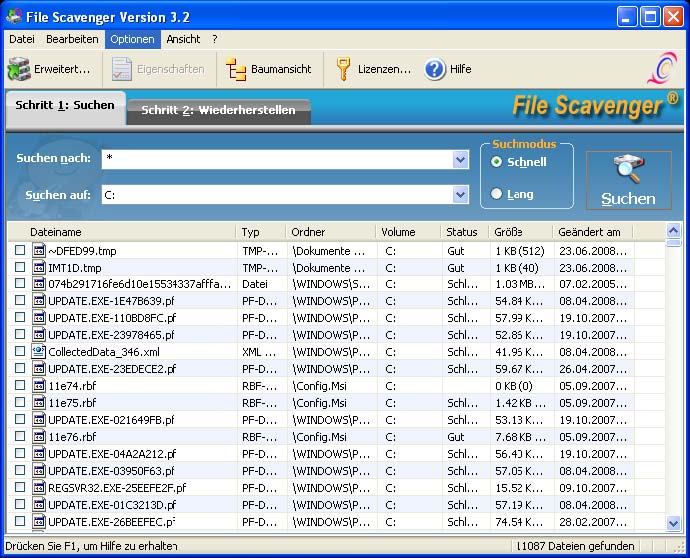Start search with the Suchen button
The height and width of the screenshot is (558, 690).
click(628, 180)
